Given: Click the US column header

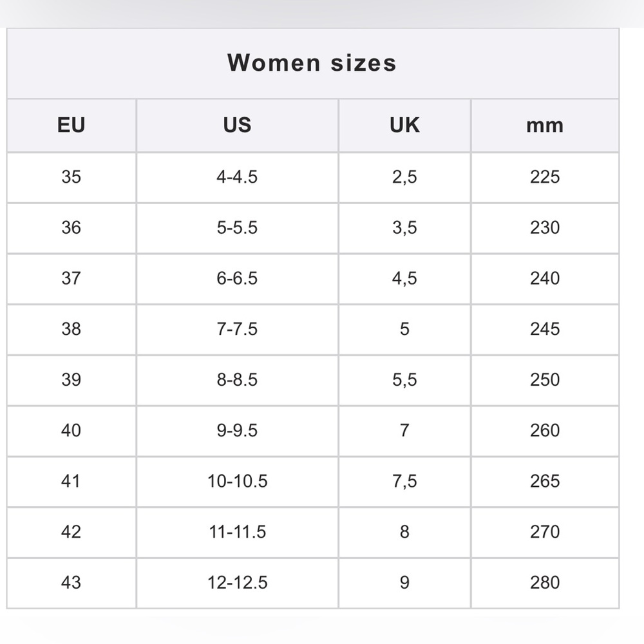Looking at the screenshot, I should coord(237,125).
